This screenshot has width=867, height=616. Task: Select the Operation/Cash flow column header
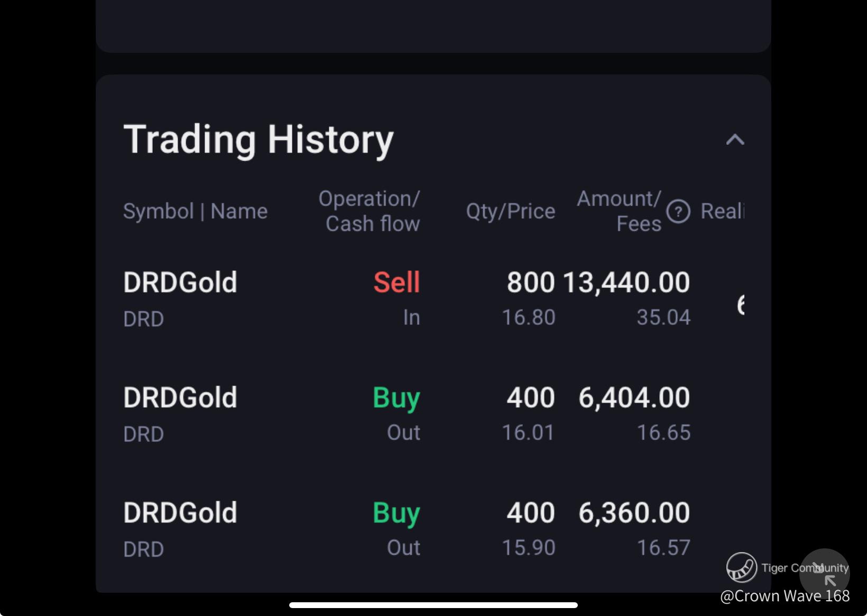click(369, 211)
